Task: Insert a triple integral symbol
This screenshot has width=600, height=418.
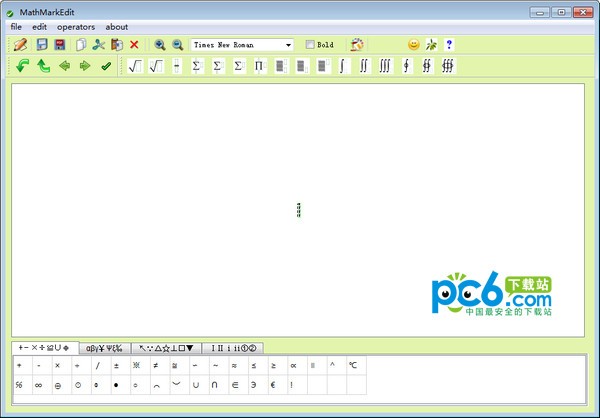Action: click(386, 66)
